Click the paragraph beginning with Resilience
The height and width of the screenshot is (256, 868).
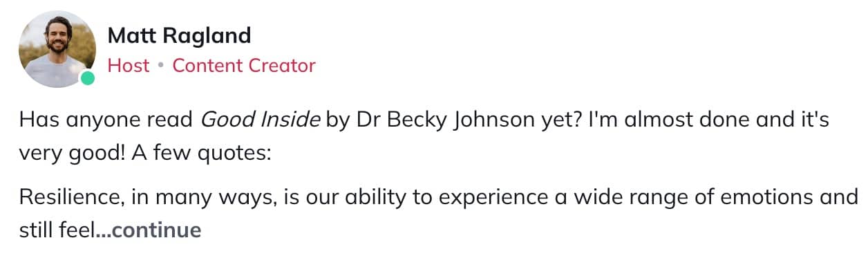[x=438, y=213]
